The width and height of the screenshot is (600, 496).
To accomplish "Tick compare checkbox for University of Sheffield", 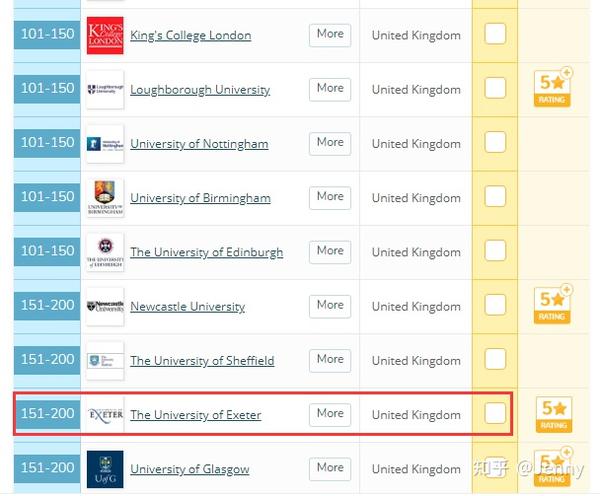I will click(x=495, y=359).
